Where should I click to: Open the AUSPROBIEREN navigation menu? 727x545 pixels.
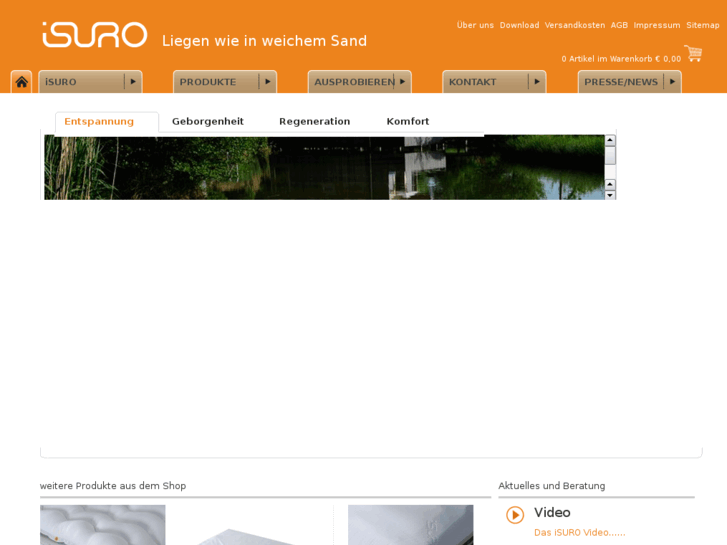[x=360, y=82]
